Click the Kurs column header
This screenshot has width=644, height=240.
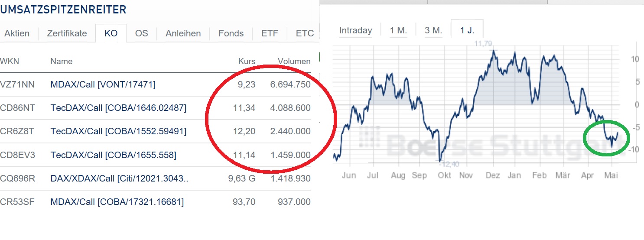247,62
